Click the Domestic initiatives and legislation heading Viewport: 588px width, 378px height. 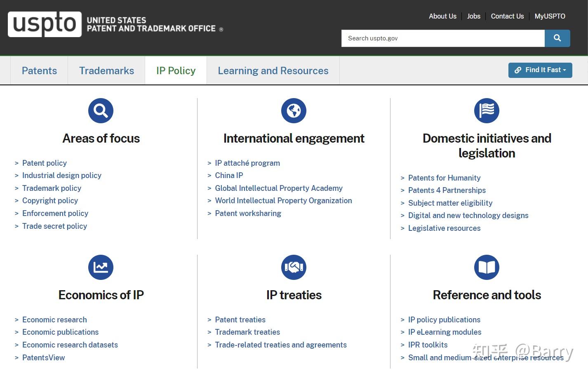[487, 146]
